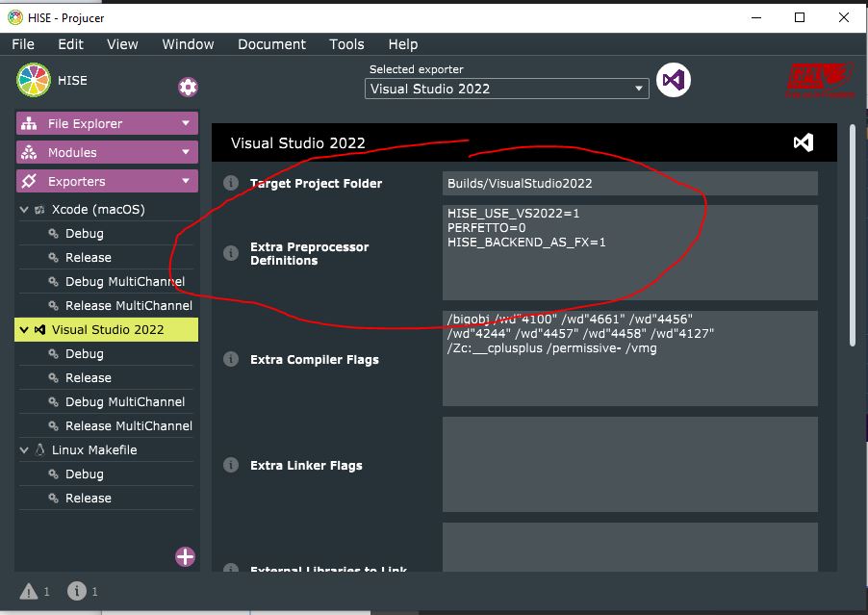The height and width of the screenshot is (615, 868).
Task: Click the HISE Projucer title bar icon
Action: click(x=15, y=17)
